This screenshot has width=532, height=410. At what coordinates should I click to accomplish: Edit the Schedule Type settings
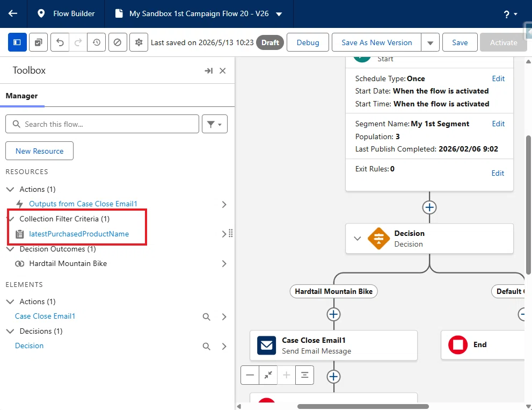[498, 78]
